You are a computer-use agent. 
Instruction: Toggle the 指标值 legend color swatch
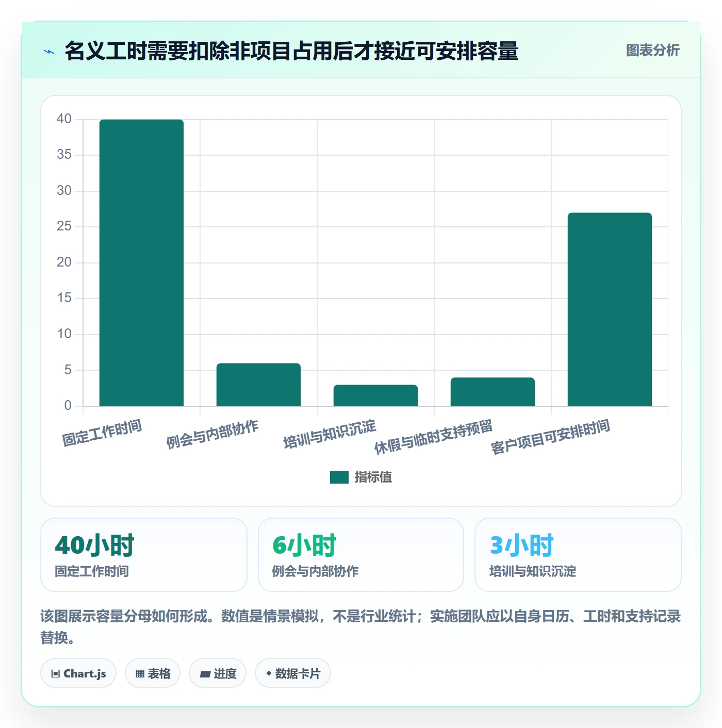point(339,477)
